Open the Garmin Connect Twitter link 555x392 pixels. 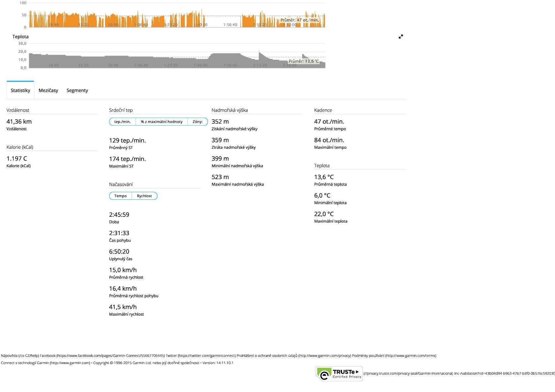(201, 356)
